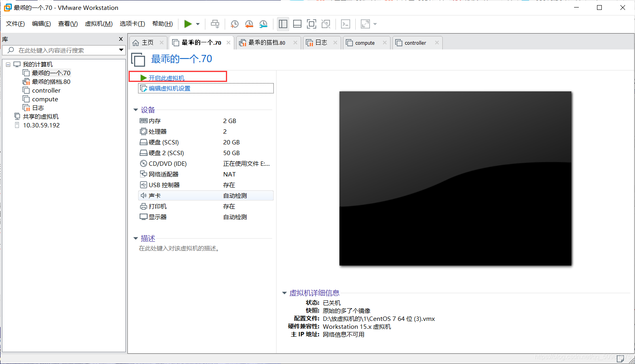Open the 编辑(E) menu
The image size is (635, 364).
pyautogui.click(x=42, y=24)
